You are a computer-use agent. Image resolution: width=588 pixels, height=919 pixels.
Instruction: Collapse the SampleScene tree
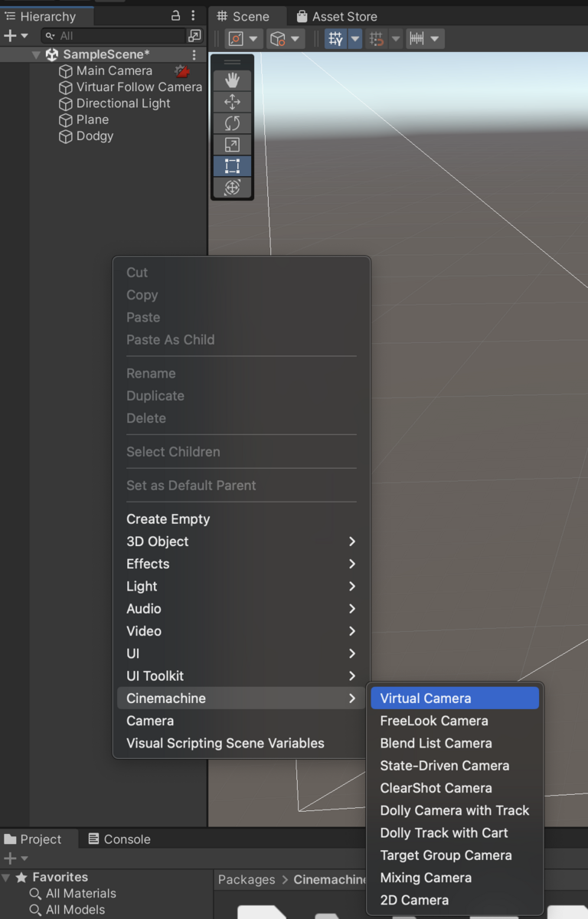tap(36, 55)
